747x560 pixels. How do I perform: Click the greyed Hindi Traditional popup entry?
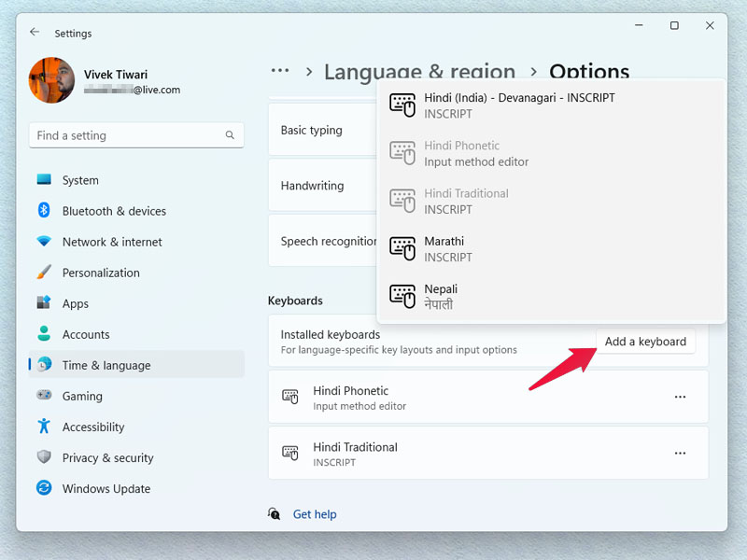551,201
